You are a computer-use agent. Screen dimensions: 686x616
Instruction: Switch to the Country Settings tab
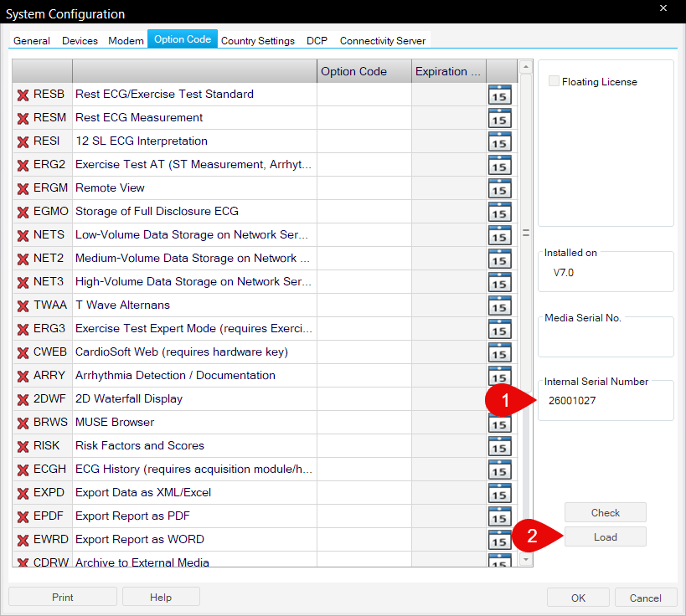[258, 40]
